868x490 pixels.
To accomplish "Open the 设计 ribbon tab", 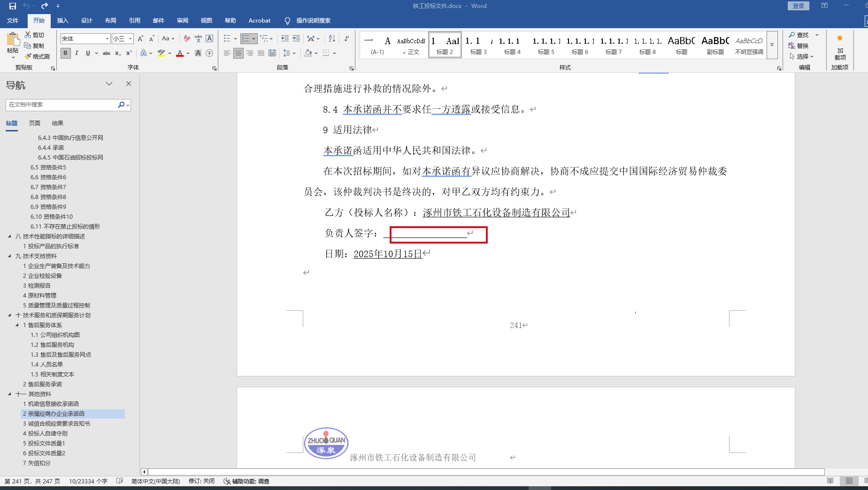I will 87,21.
